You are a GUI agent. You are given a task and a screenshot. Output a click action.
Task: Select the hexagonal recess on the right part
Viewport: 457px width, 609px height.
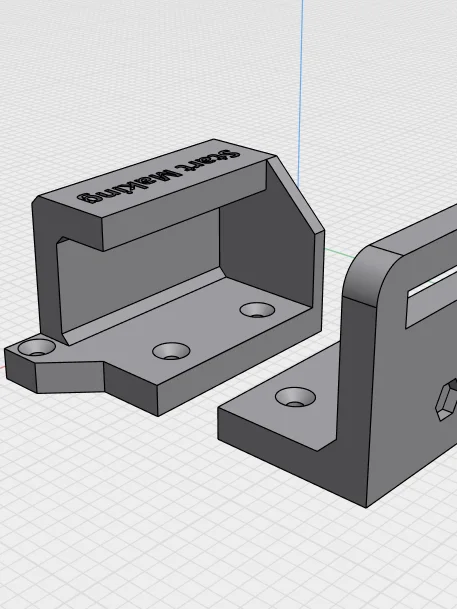click(446, 401)
